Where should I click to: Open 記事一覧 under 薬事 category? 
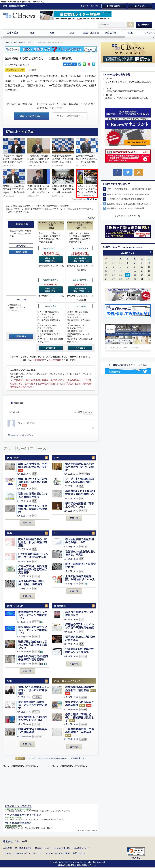pyautogui.click(x=27, y=596)
